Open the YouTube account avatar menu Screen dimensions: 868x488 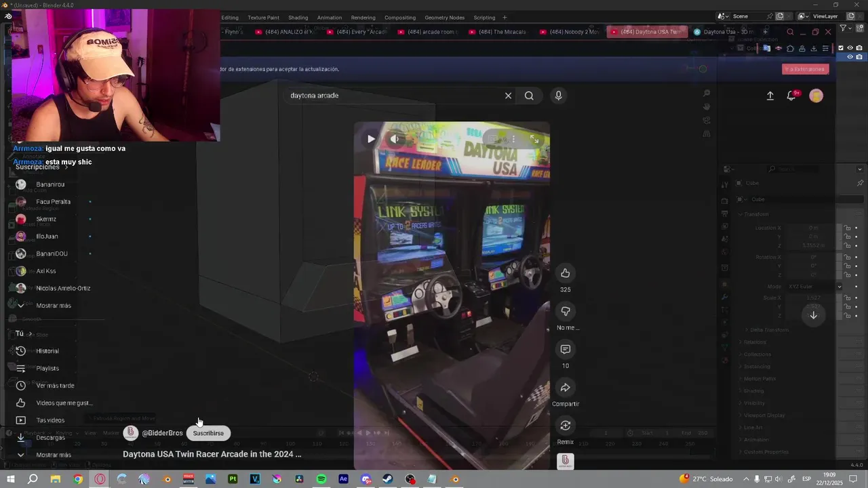click(x=816, y=96)
